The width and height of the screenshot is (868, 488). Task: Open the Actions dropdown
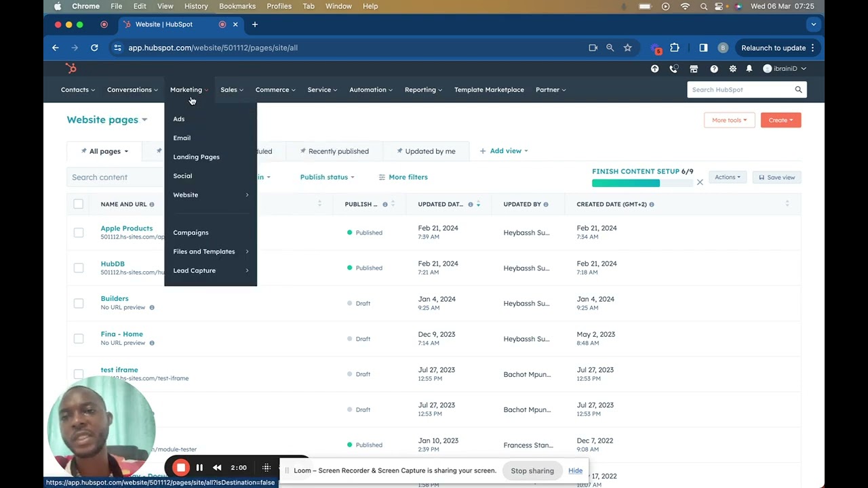pos(728,177)
